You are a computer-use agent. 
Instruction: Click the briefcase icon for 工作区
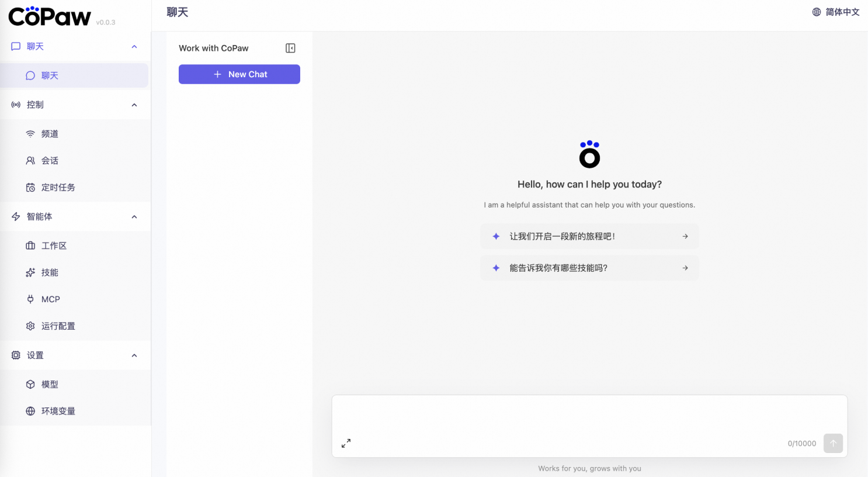click(30, 246)
